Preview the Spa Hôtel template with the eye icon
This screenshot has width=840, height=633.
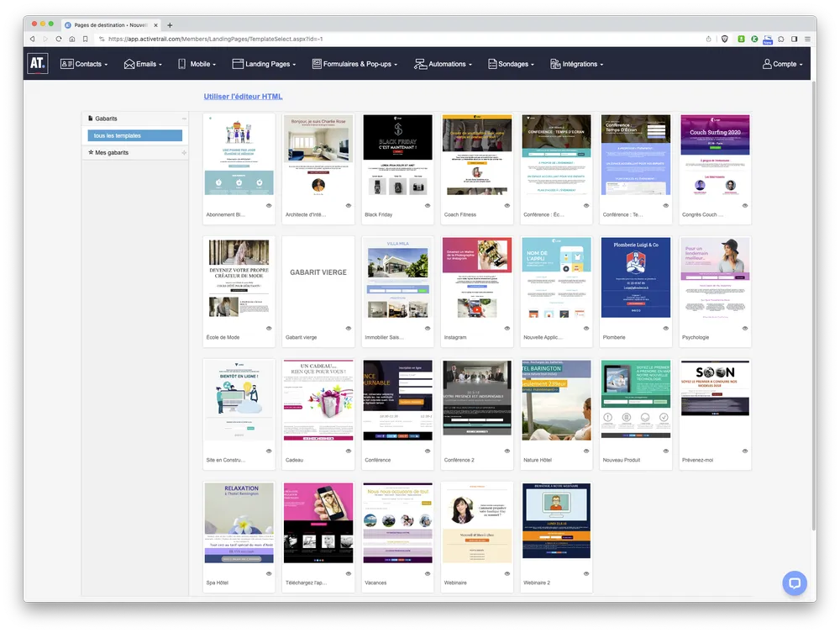coord(269,572)
